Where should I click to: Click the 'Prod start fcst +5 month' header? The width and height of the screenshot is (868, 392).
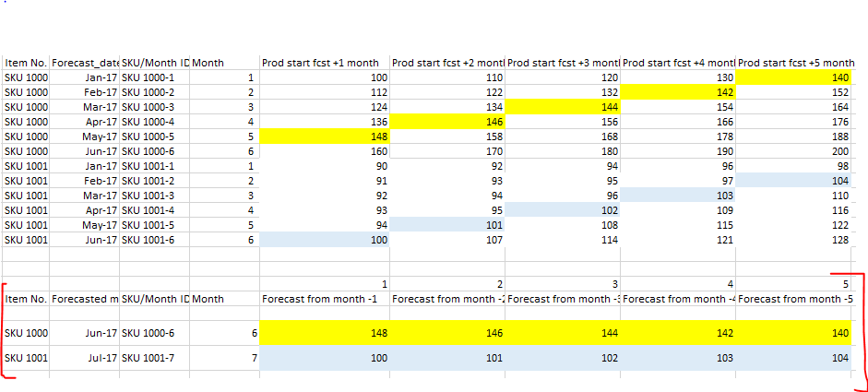[x=793, y=63]
